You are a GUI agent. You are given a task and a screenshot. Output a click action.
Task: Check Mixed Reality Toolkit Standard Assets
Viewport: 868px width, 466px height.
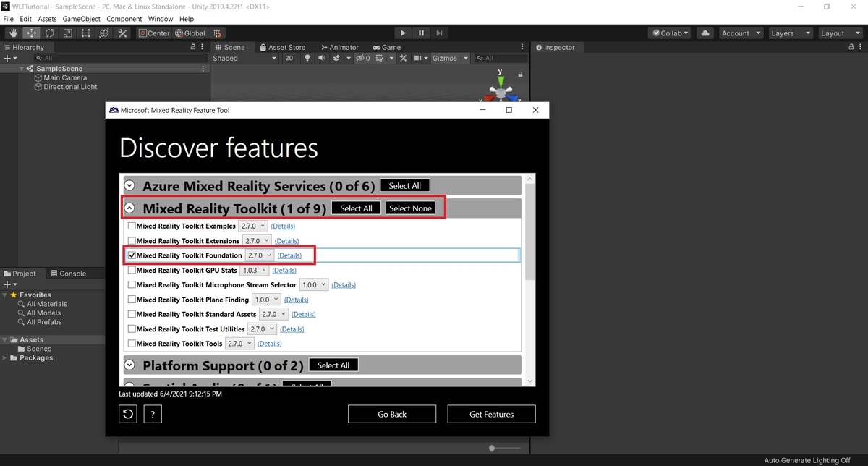131,314
